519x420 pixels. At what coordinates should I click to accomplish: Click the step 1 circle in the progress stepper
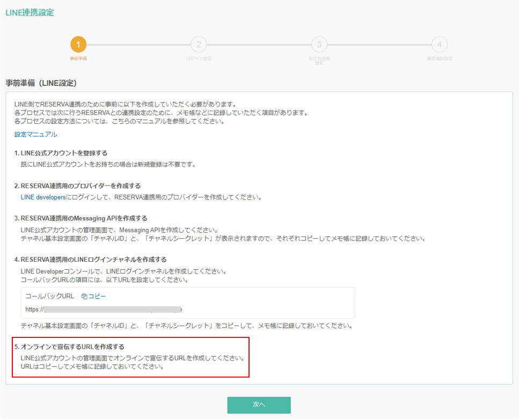78,45
